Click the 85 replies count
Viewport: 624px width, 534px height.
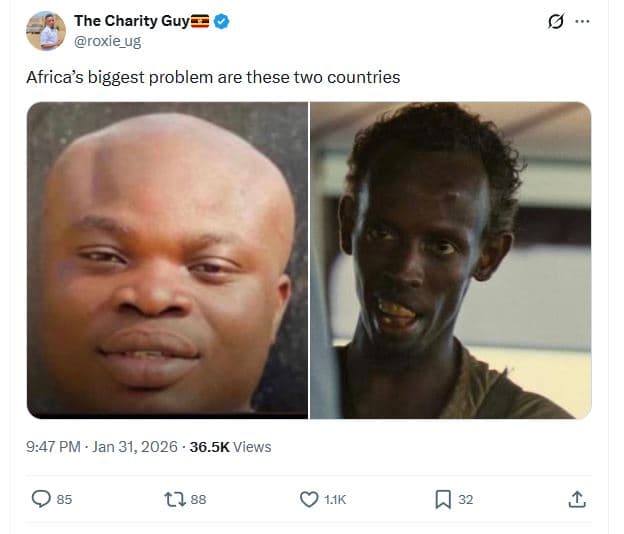pos(64,499)
